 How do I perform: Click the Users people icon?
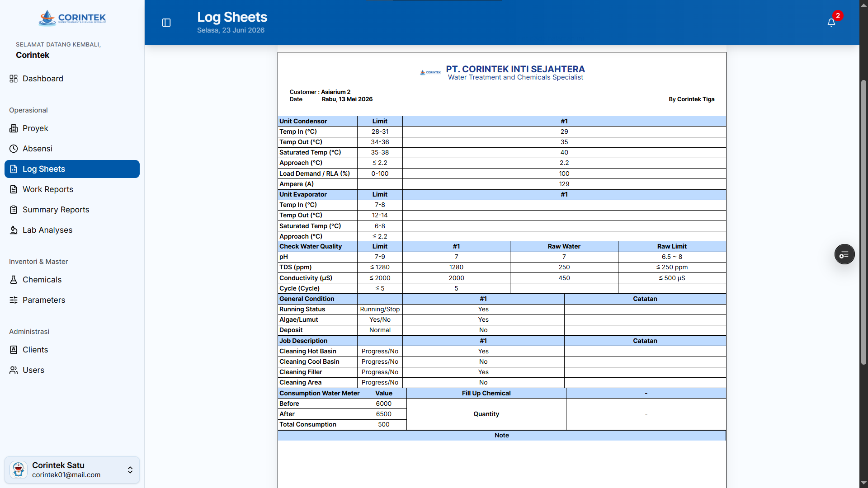click(x=14, y=370)
